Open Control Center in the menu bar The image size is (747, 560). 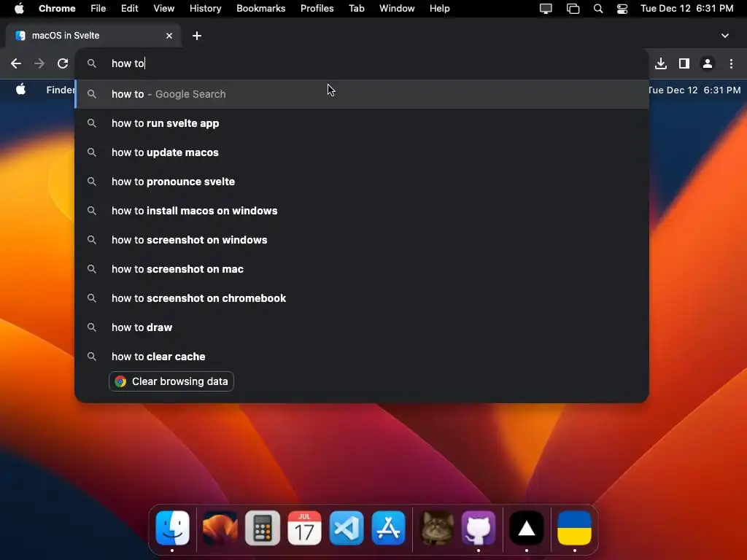(622, 9)
